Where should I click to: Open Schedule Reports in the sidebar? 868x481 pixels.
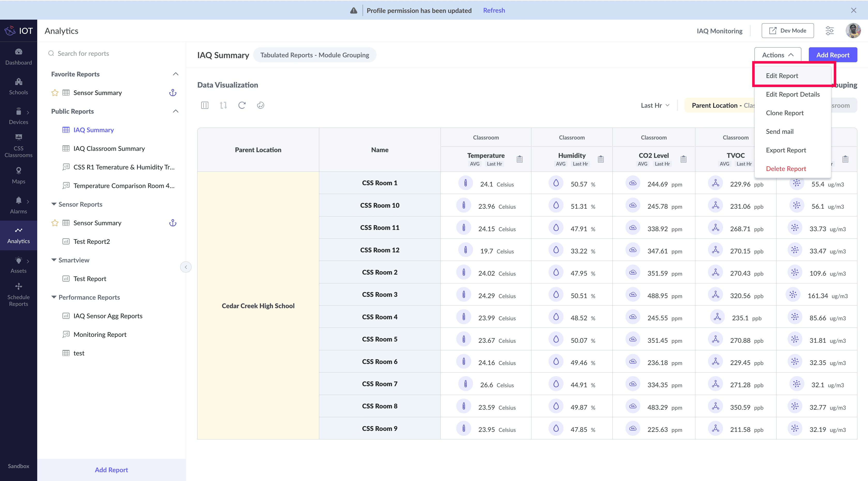(19, 295)
